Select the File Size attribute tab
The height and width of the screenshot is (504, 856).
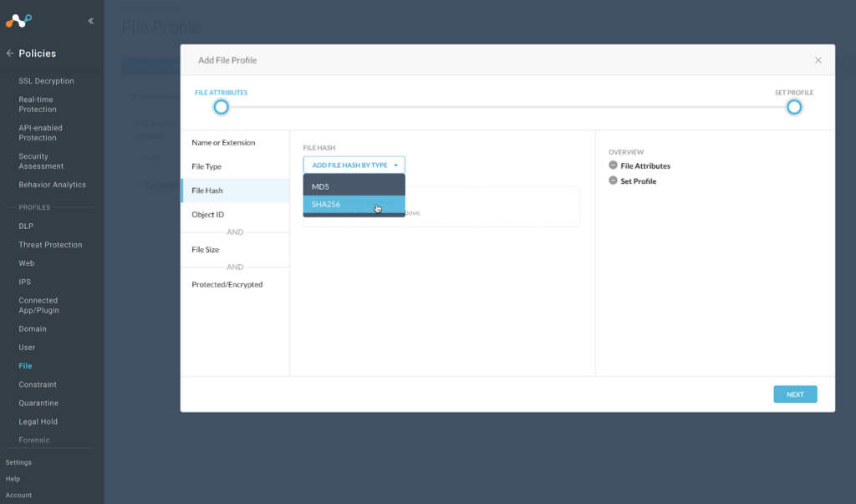tap(235, 250)
